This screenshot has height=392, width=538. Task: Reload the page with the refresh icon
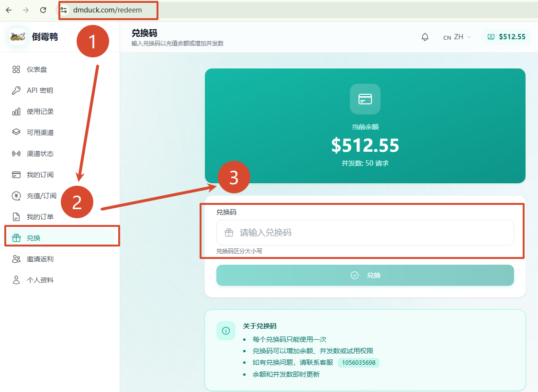click(x=43, y=10)
